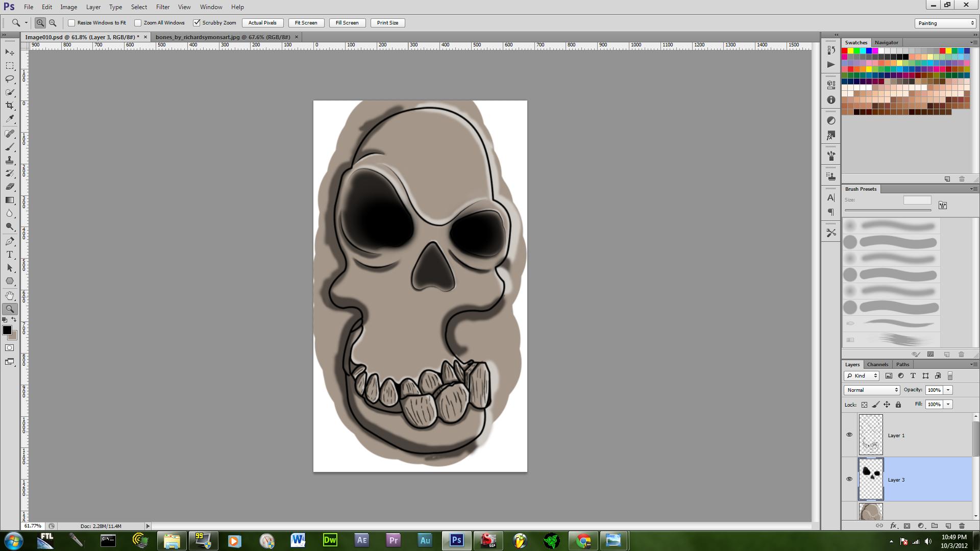Open the Swatches panel menu

click(973, 42)
